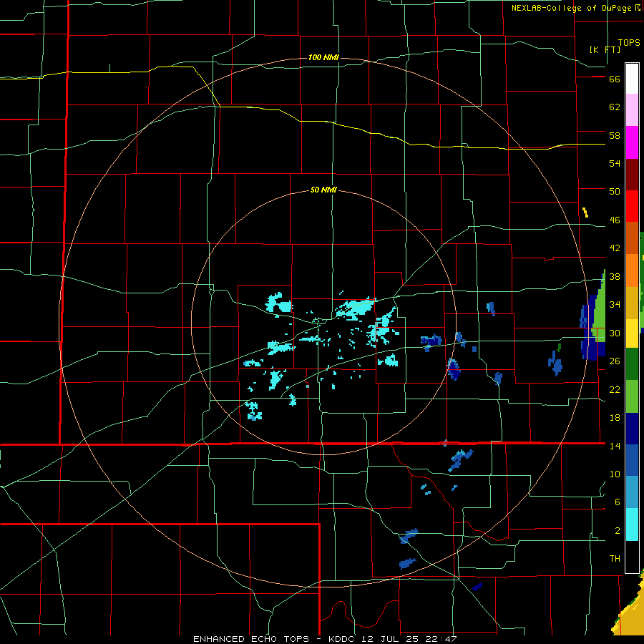Viewport: 644px width, 644px height.
Task: Pick the light green legend swatch
Action: (x=632, y=396)
